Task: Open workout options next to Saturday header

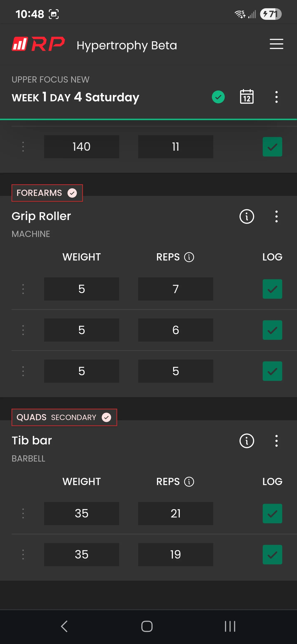Action: tap(276, 97)
